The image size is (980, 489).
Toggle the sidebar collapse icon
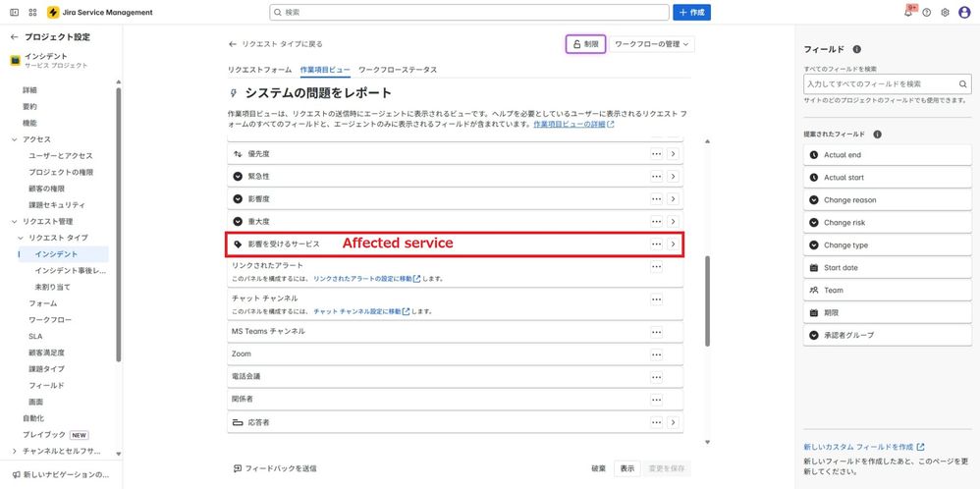point(15,13)
